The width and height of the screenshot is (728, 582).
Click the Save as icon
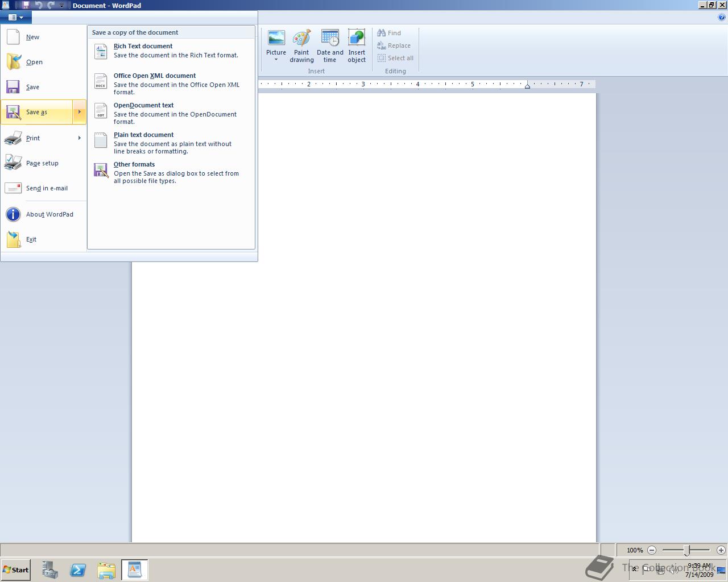coord(13,112)
